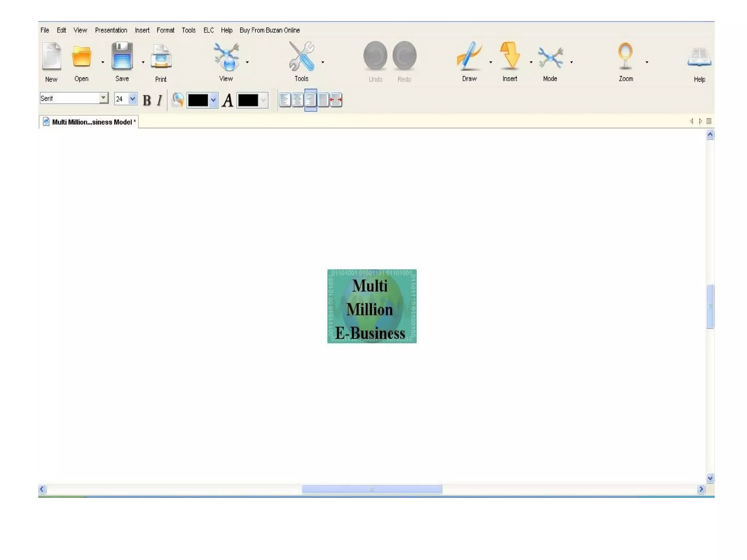Open the Draw pen tool
This screenshot has width=747, height=560.
point(469,56)
